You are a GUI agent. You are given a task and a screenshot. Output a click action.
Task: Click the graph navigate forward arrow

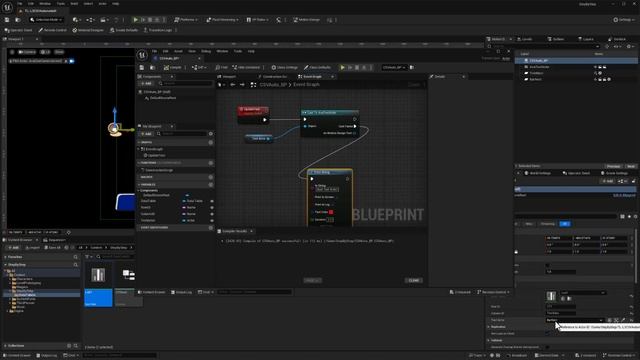coord(242,85)
